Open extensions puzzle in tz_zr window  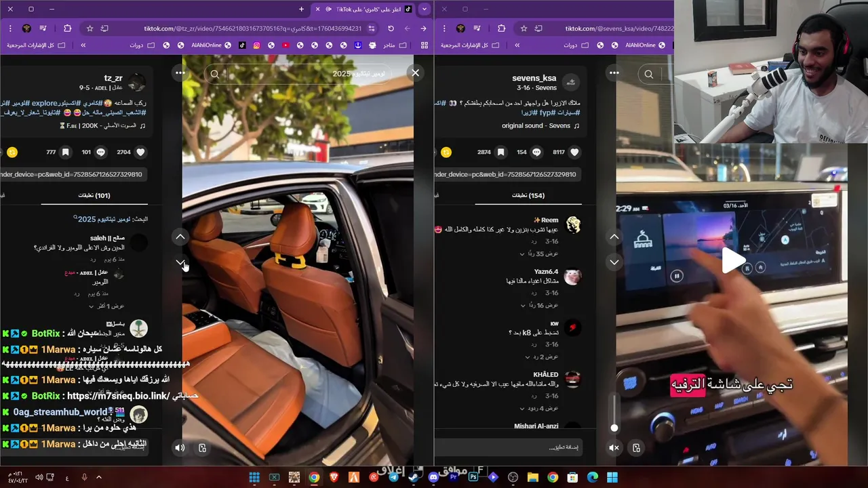67,28
